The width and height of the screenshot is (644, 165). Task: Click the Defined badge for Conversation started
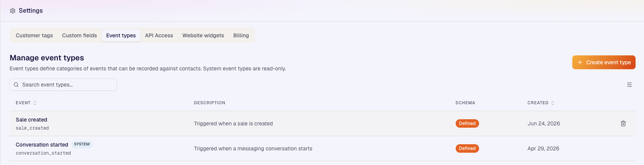tap(467, 148)
